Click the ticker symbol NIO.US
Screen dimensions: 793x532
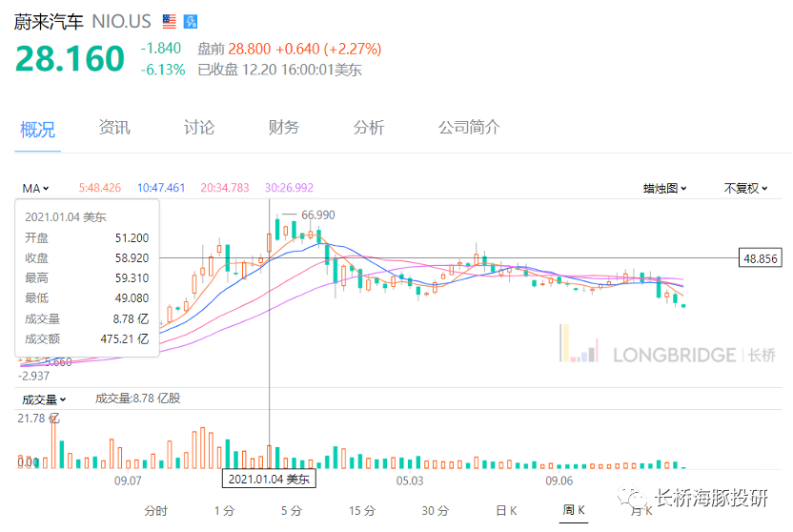tap(121, 22)
